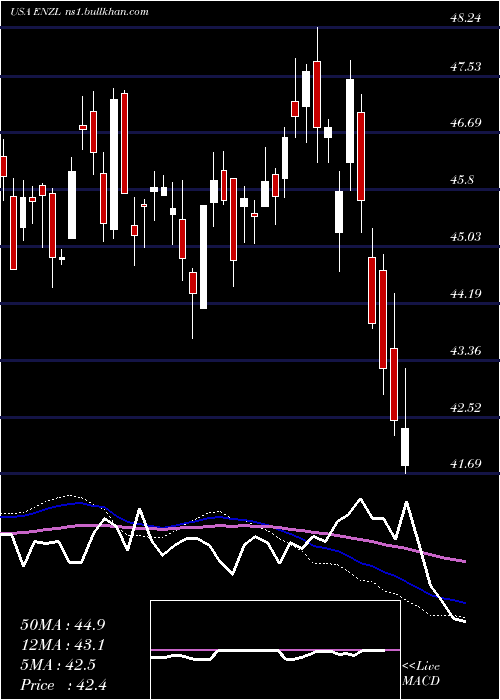Select the 43.36 price axis label
Screen dimensions: 500x700
pos(466,350)
